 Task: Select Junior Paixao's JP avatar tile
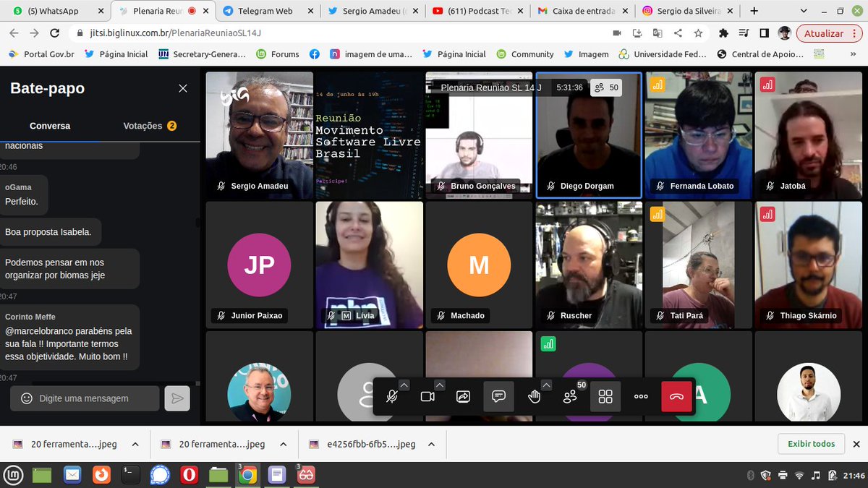(x=260, y=265)
